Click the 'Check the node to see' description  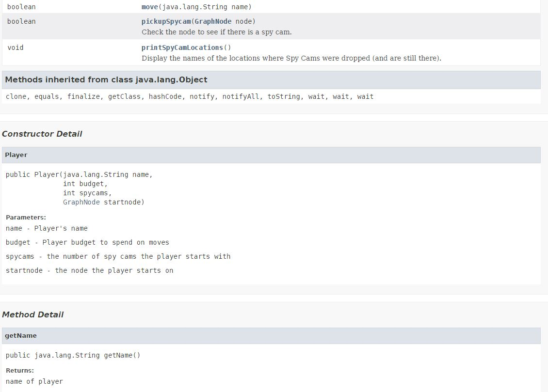coord(216,32)
